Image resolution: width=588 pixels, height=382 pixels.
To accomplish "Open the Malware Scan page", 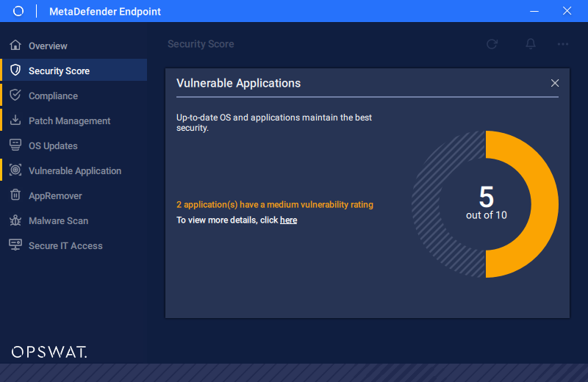I will 73,220.
